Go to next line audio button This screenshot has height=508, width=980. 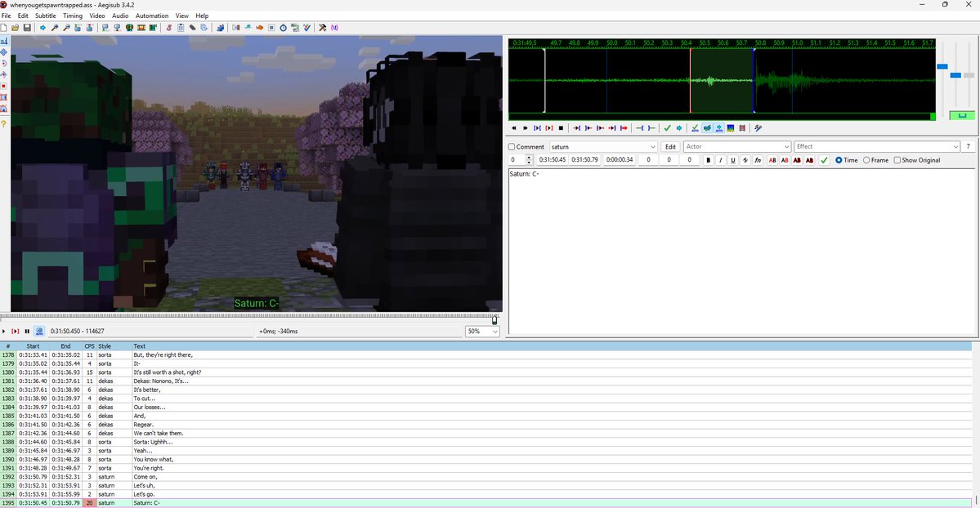(526, 128)
